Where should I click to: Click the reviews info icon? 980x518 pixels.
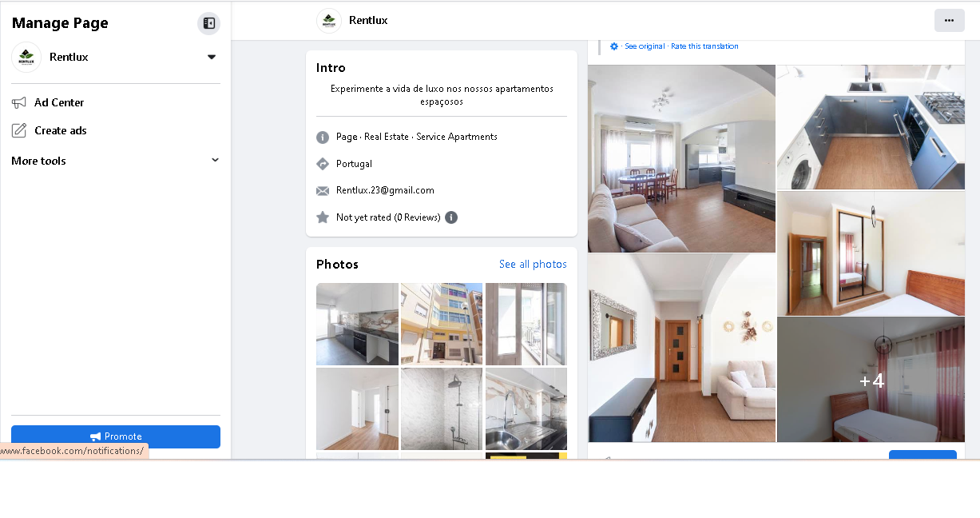(x=451, y=217)
